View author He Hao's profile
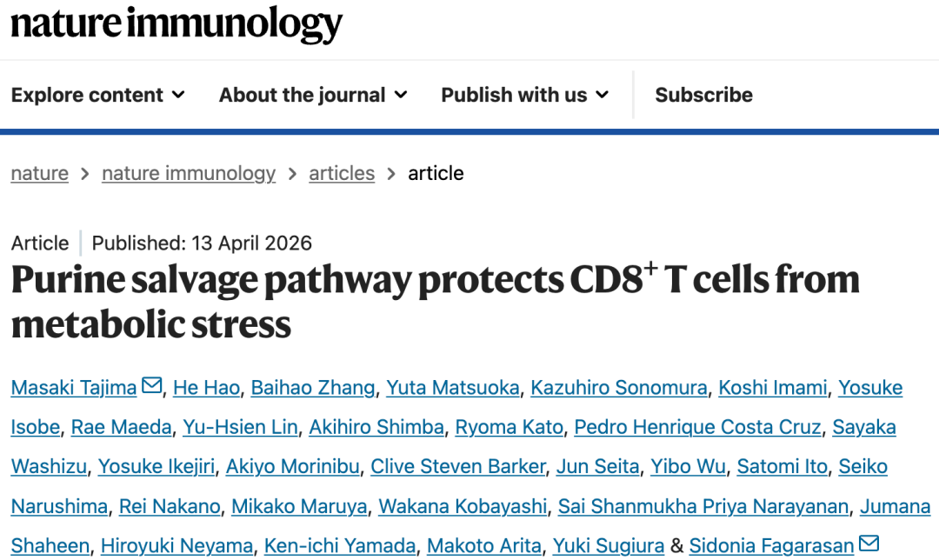This screenshot has width=939, height=560. pos(206,387)
